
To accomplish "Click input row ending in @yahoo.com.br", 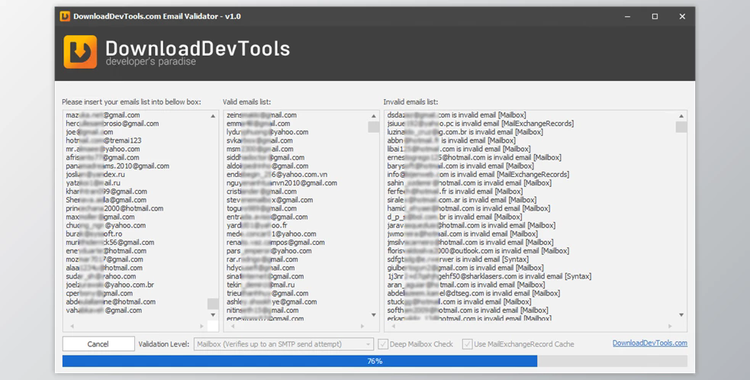I will click(110, 285).
